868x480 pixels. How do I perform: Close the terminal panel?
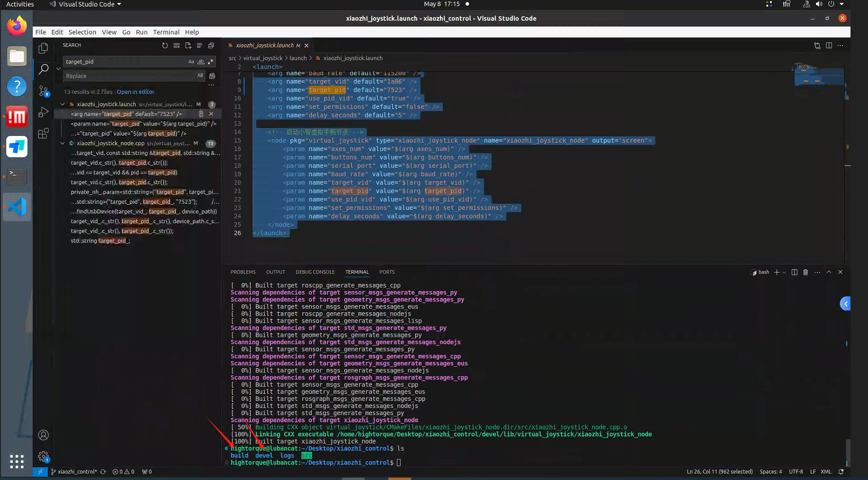[x=841, y=272]
